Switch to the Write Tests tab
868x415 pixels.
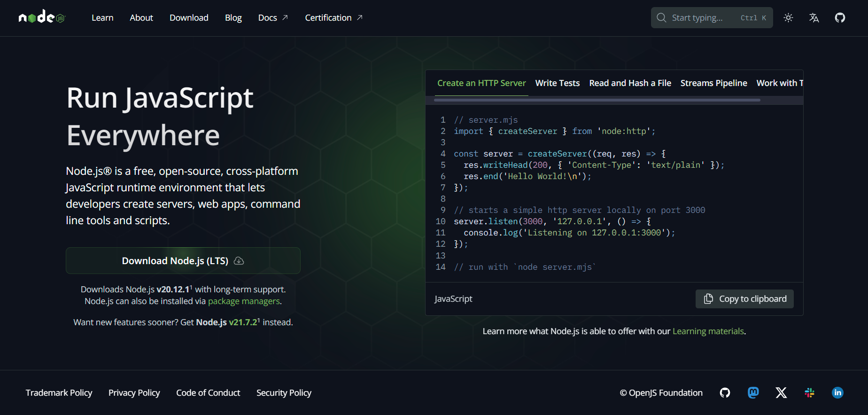[x=557, y=83]
